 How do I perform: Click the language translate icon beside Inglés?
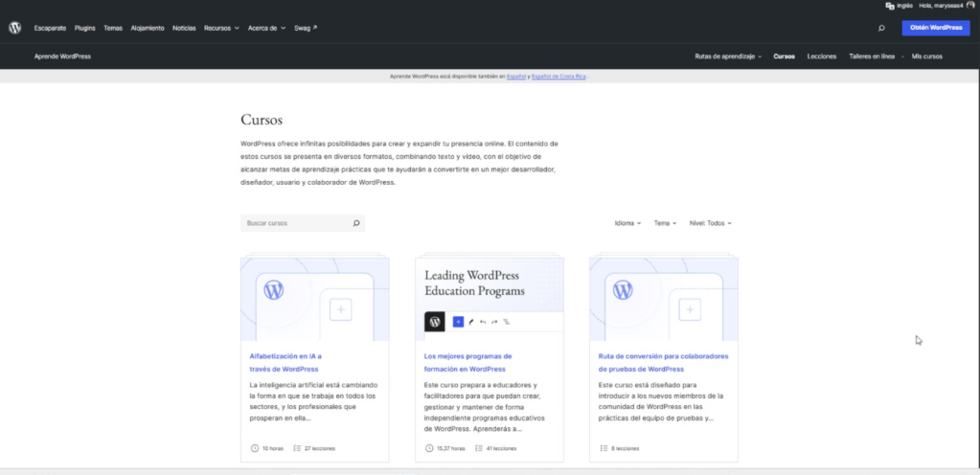pos(889,6)
